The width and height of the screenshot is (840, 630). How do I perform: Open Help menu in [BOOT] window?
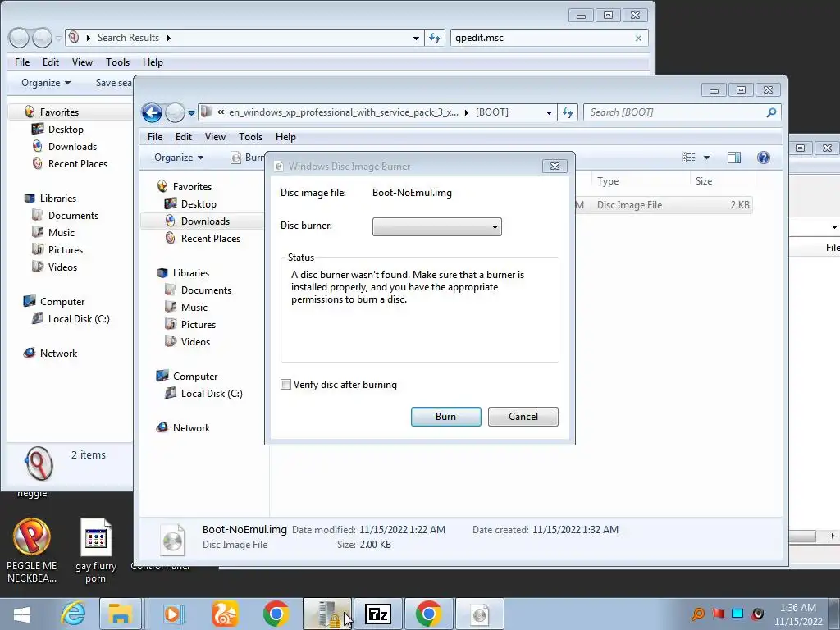click(285, 137)
